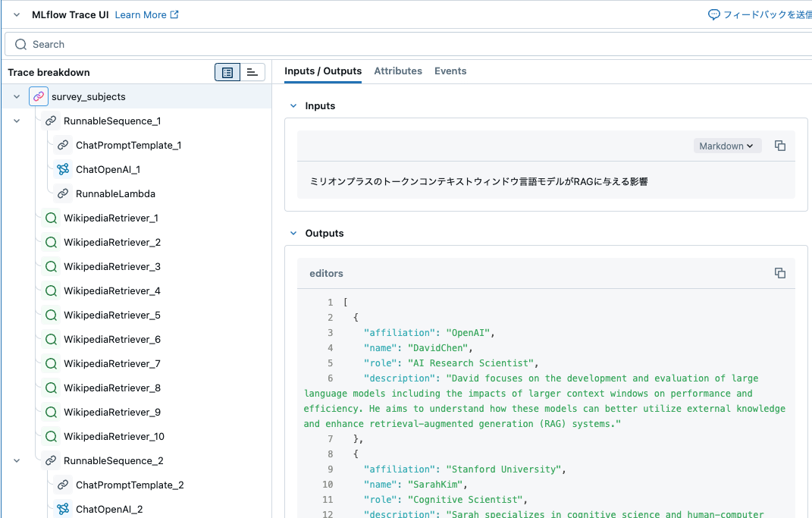This screenshot has height=518, width=812.
Task: Collapse the MLflow Trace UI header
Action: (x=17, y=15)
